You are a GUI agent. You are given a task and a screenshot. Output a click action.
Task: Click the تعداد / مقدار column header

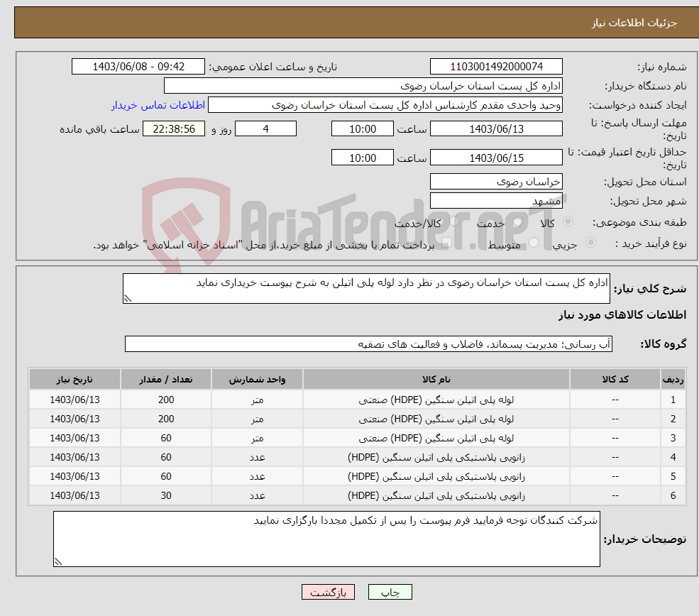pyautogui.click(x=166, y=379)
